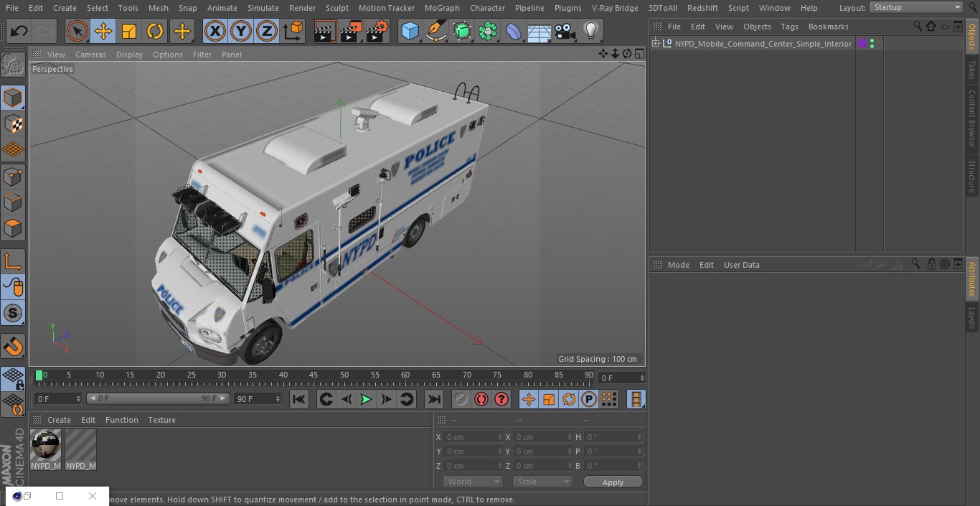Select the Live Selection tool

click(x=77, y=31)
